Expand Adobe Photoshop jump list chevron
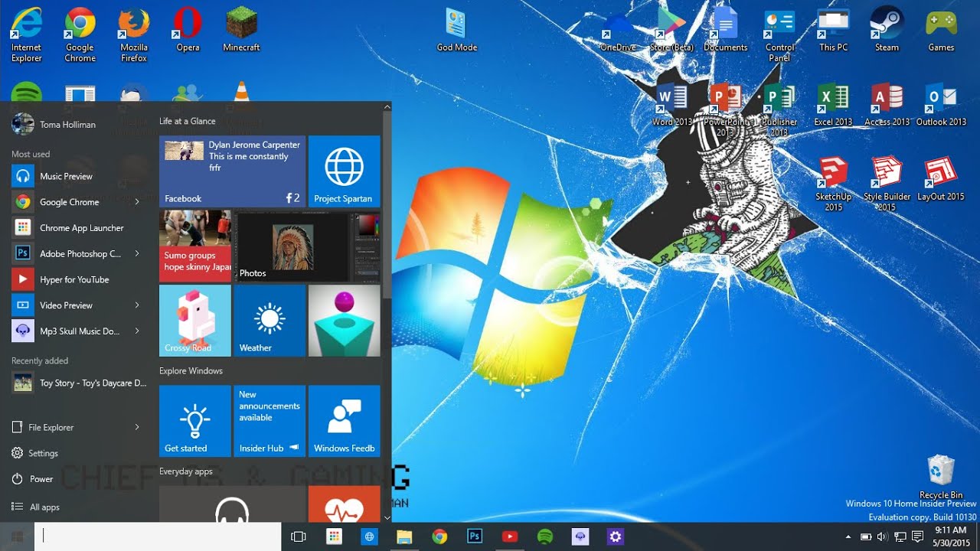The height and width of the screenshot is (551, 980). coord(137,253)
